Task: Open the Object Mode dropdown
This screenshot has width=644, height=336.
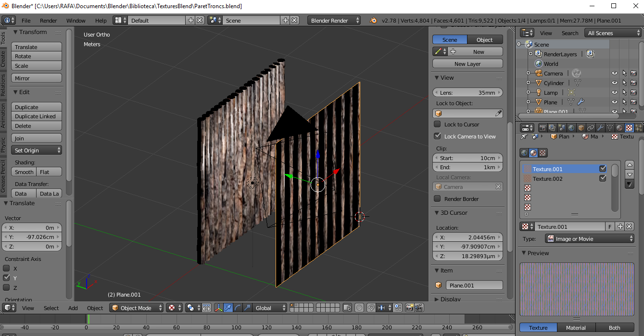Action: point(136,308)
